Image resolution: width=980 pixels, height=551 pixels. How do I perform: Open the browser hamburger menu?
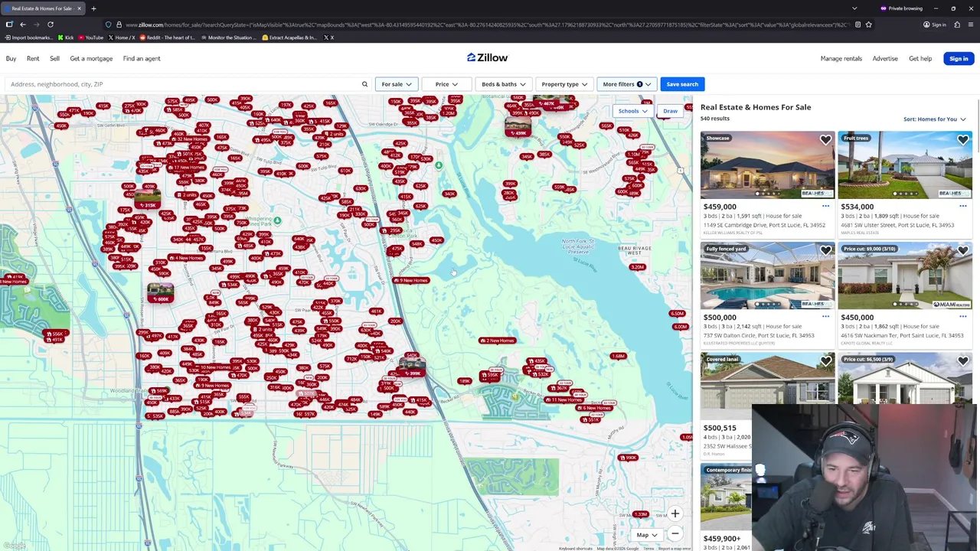(x=970, y=24)
